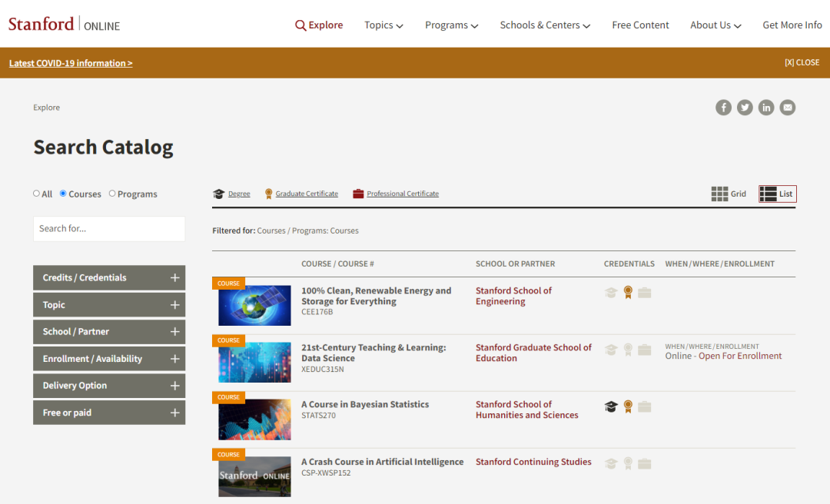Expand the Enrollment / Availability filter
This screenshot has width=830, height=504.
click(109, 359)
